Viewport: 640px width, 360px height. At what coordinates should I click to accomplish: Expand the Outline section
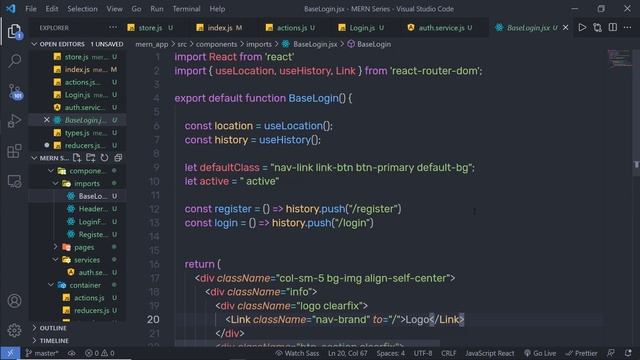78,328
